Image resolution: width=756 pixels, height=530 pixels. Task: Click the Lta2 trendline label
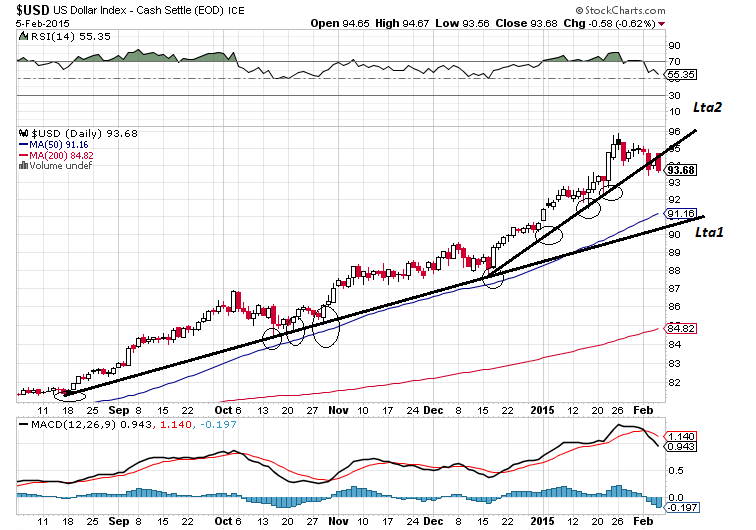(707, 108)
